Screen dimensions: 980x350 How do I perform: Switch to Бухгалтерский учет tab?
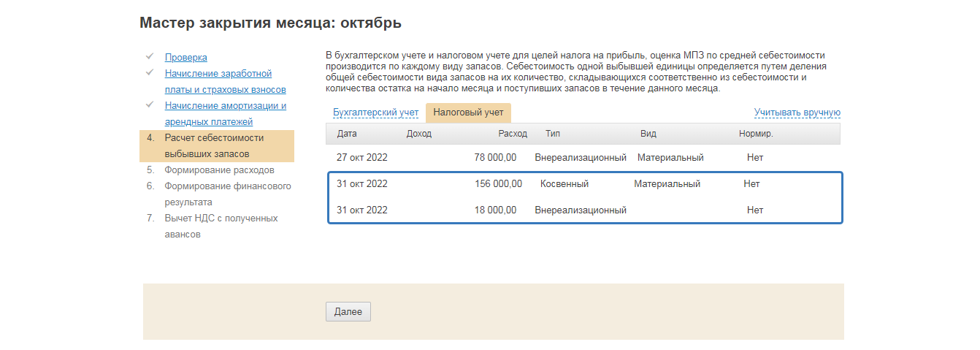coord(375,113)
